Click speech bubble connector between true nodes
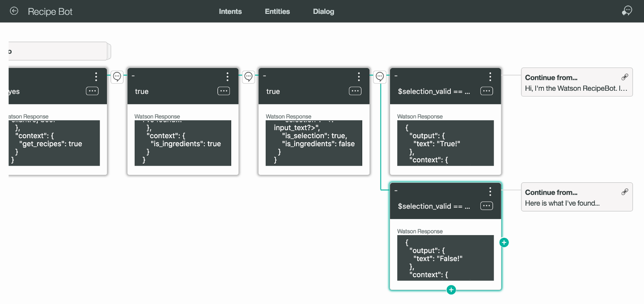 coord(249,77)
